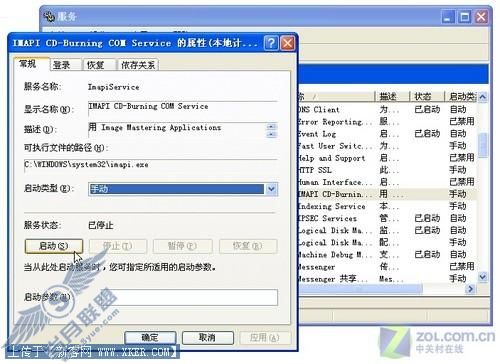Click description box down arrow
Screen dimensions: 500x364
pos(272,134)
